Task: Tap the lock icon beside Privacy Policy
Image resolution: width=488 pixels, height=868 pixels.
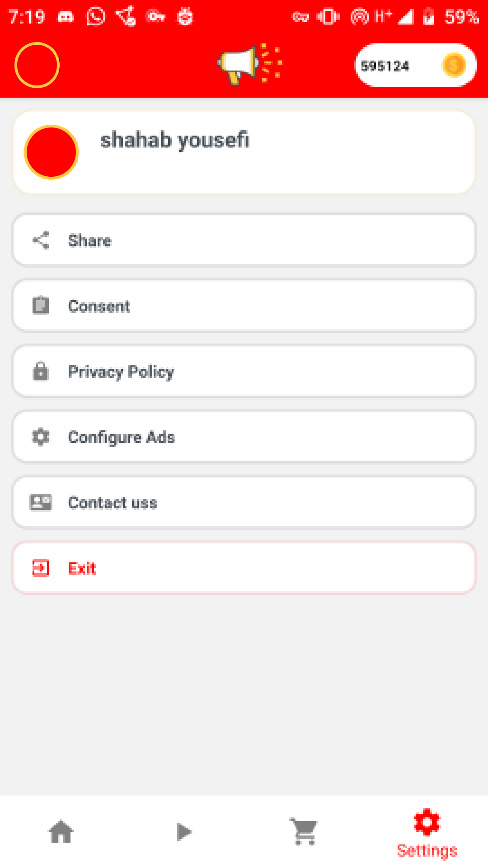Action: tap(41, 371)
